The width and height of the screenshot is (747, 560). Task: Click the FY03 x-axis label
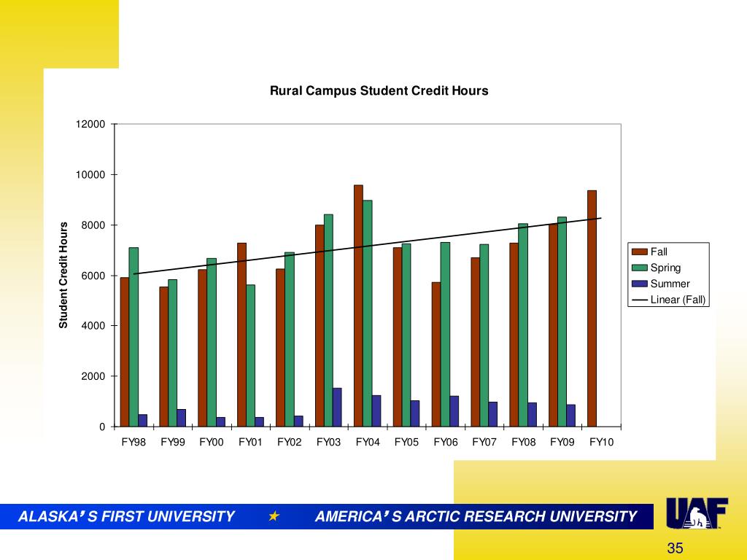pos(328,443)
